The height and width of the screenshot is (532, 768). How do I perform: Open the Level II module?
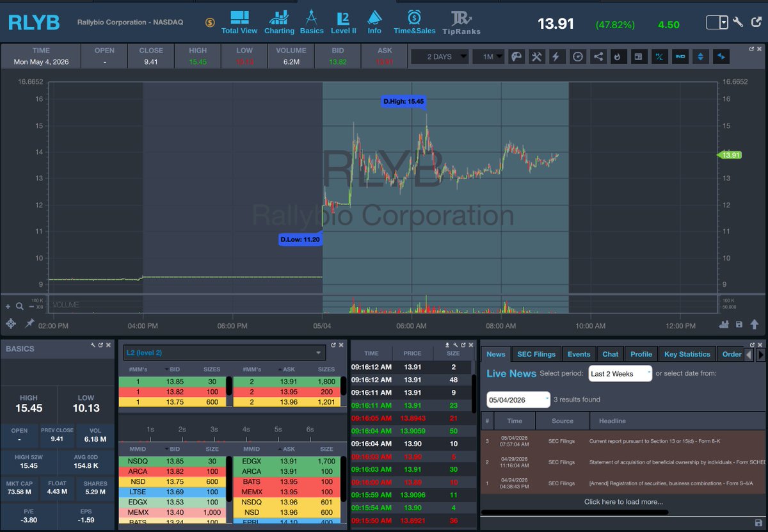tap(344, 22)
